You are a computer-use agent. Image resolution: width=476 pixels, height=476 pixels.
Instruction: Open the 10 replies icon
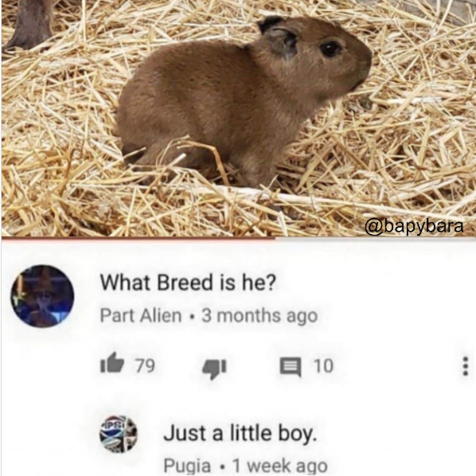[291, 367]
